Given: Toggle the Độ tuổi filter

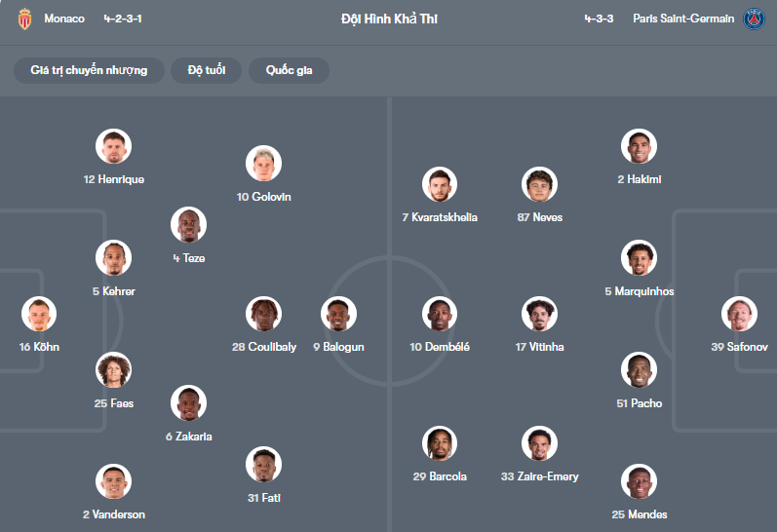Looking at the screenshot, I should coord(206,70).
